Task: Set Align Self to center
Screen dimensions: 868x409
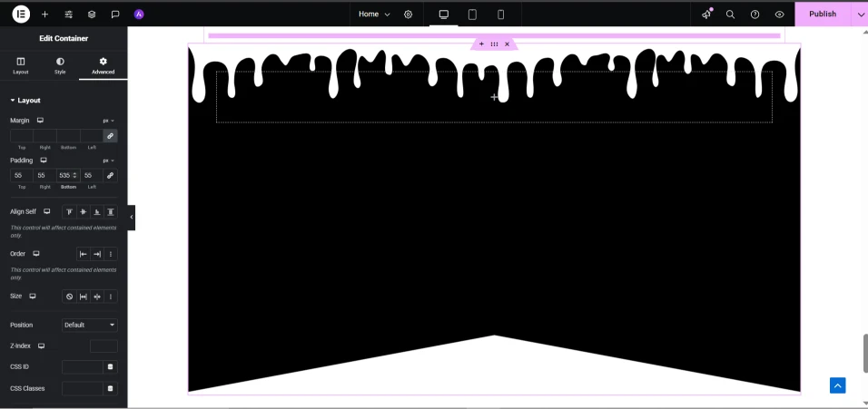Action: 83,211
